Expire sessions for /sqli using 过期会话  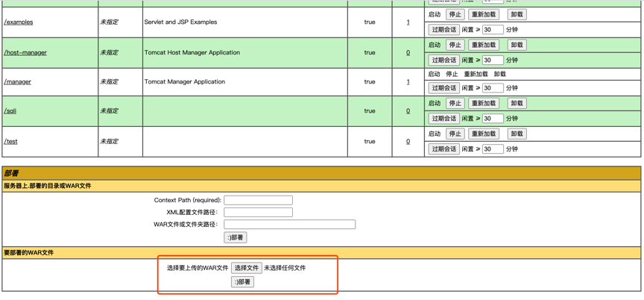pyautogui.click(x=443, y=119)
